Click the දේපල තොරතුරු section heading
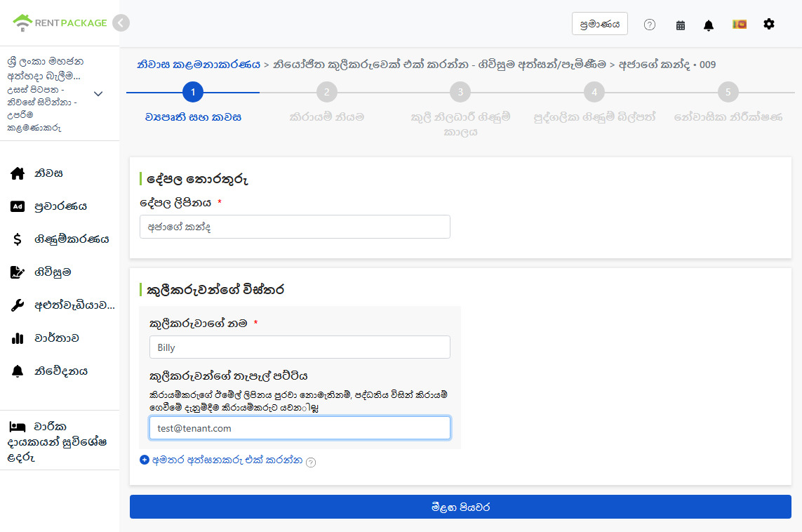Image resolution: width=802 pixels, height=532 pixels. (197, 180)
